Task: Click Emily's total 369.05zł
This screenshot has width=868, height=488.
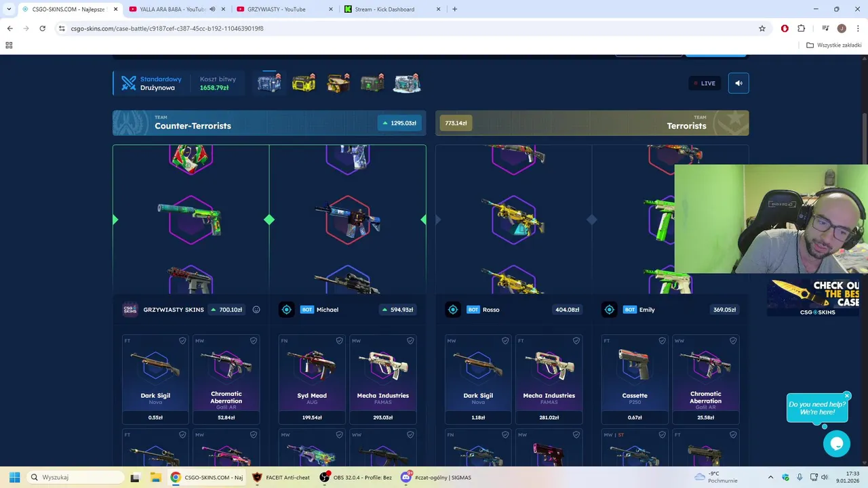Action: tap(724, 310)
